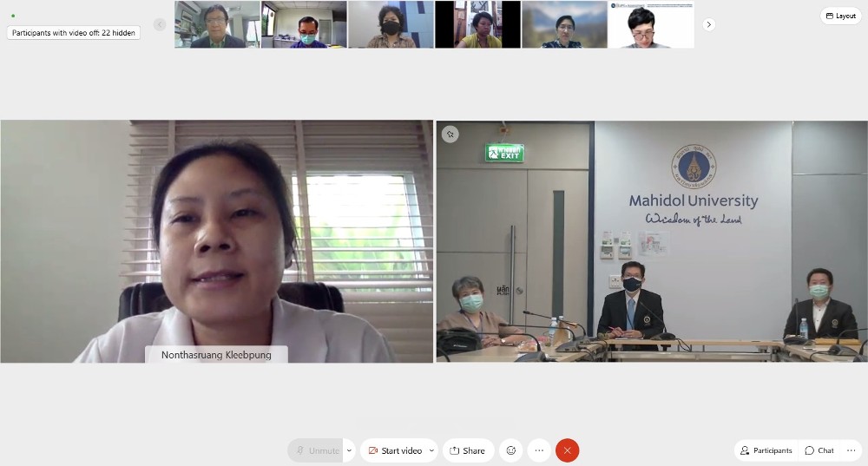Leave the meeting with the red X button
This screenshot has width=868, height=466.
click(x=568, y=450)
